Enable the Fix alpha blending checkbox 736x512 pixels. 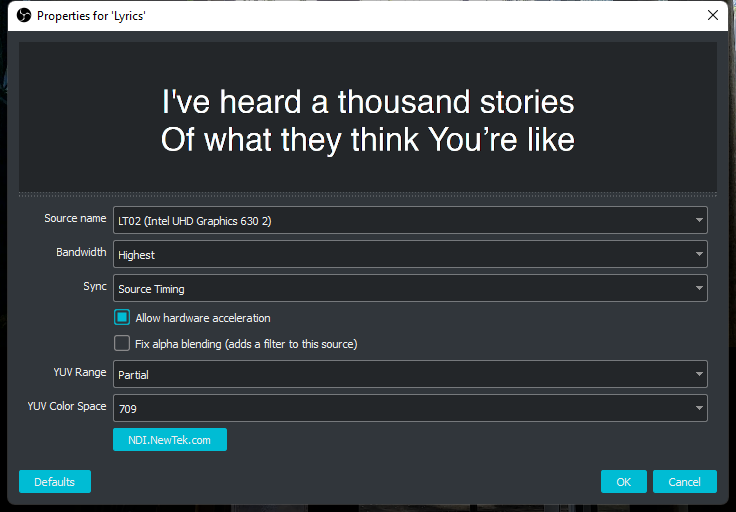122,344
